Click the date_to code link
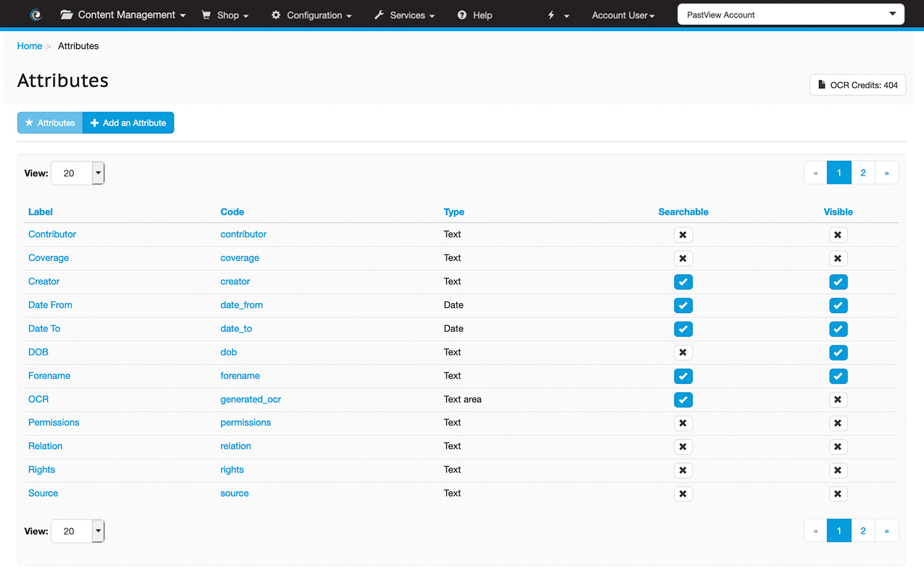This screenshot has width=924, height=578. point(236,329)
